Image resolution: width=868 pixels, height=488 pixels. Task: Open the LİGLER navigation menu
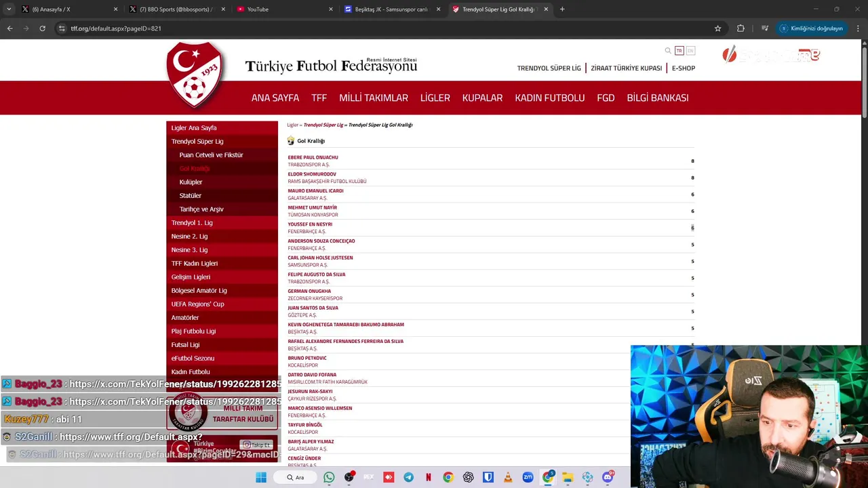pos(435,98)
